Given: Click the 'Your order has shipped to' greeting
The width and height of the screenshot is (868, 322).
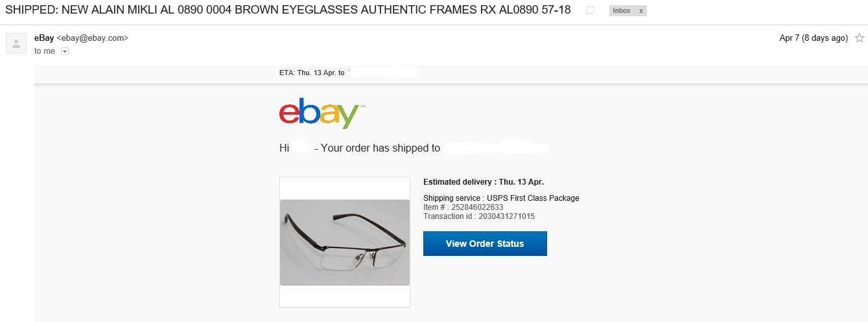Looking at the screenshot, I should point(381,148).
